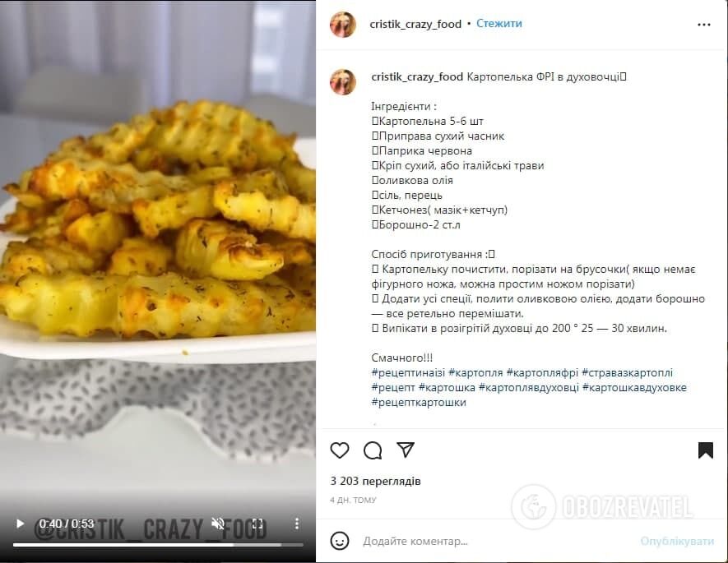Open comments via speech bubble icon
728x563 pixels.
tap(373, 450)
